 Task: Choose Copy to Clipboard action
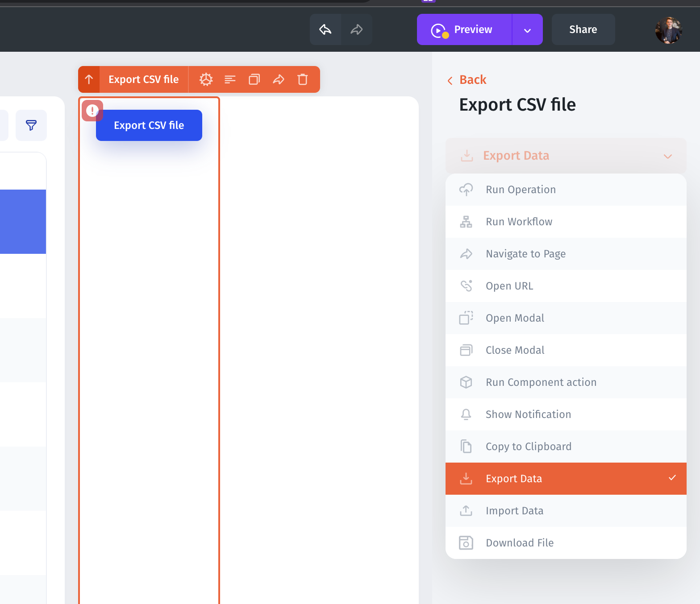click(x=566, y=447)
